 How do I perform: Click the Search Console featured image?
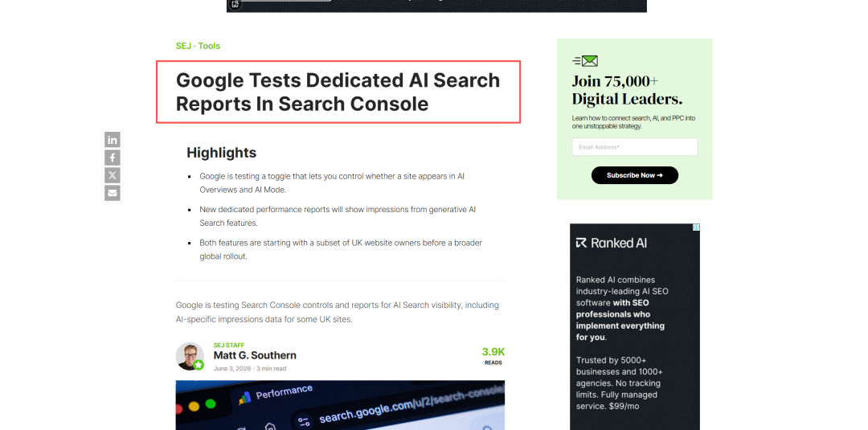[340, 405]
